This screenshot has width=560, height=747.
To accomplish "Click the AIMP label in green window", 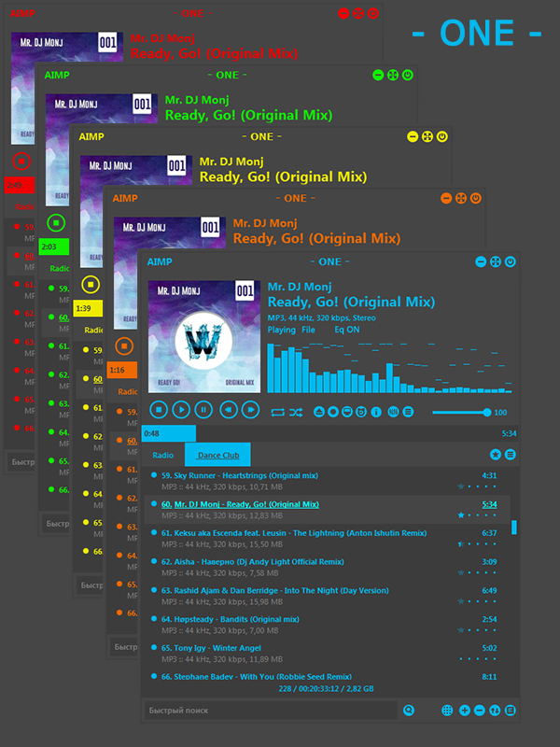I will pos(57,75).
